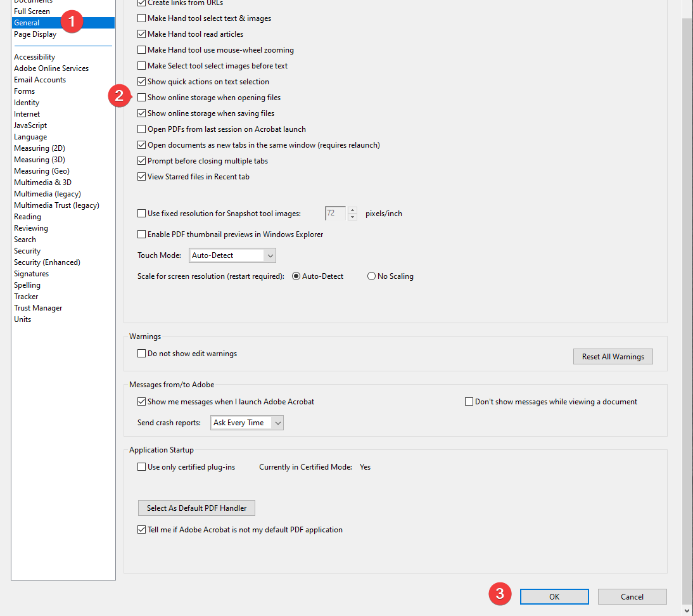Increase the Snapshot resolution stepper value
The width and height of the screenshot is (693, 616).
(x=353, y=210)
